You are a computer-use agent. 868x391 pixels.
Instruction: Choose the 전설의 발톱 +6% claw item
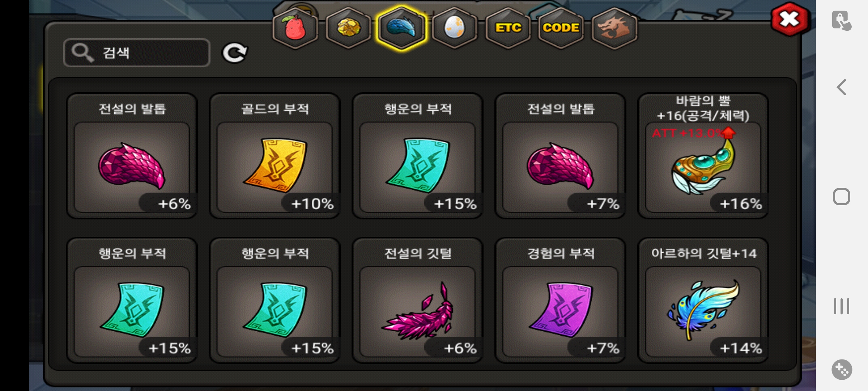coord(132,156)
